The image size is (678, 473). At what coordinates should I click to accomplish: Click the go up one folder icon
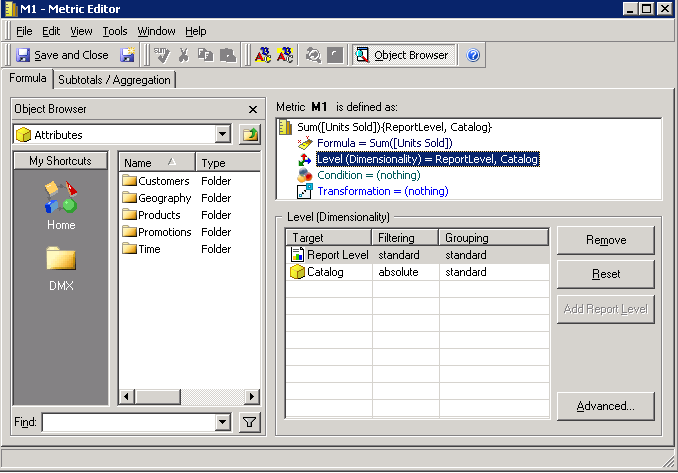pyautogui.click(x=249, y=135)
